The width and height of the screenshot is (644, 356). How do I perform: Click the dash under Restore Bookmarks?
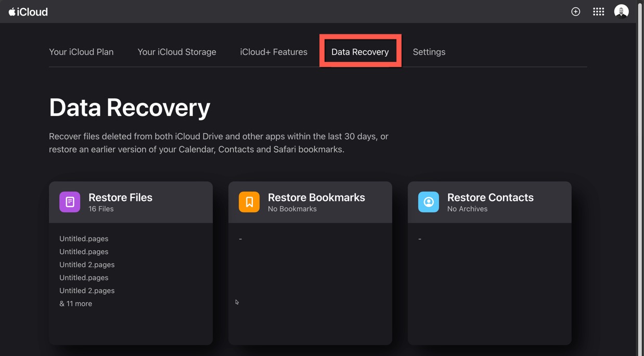(240, 239)
